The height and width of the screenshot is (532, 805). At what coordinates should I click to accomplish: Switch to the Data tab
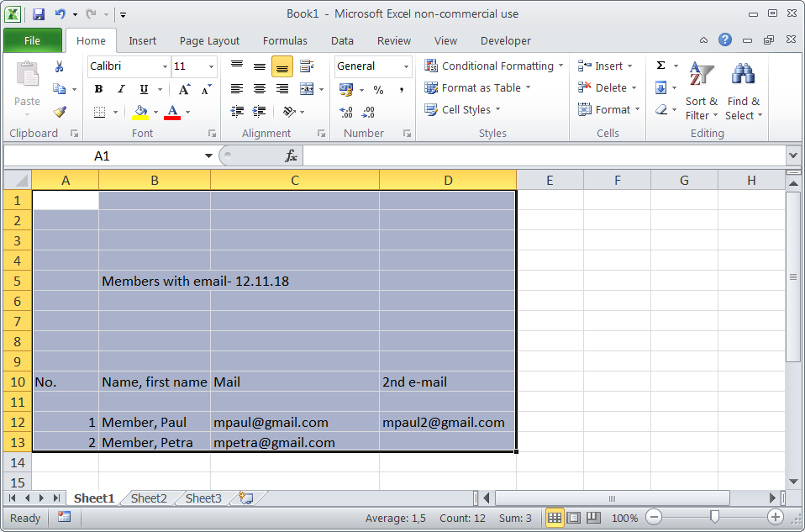pos(342,40)
